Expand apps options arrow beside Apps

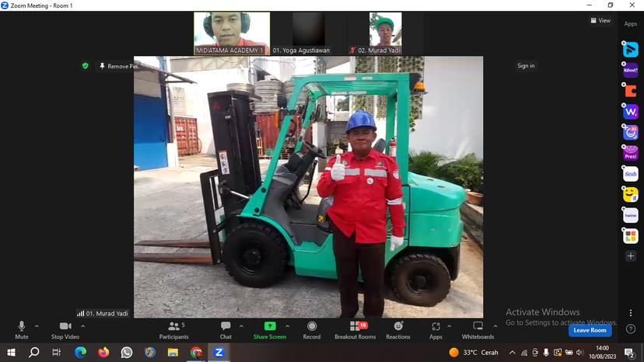pos(449,326)
